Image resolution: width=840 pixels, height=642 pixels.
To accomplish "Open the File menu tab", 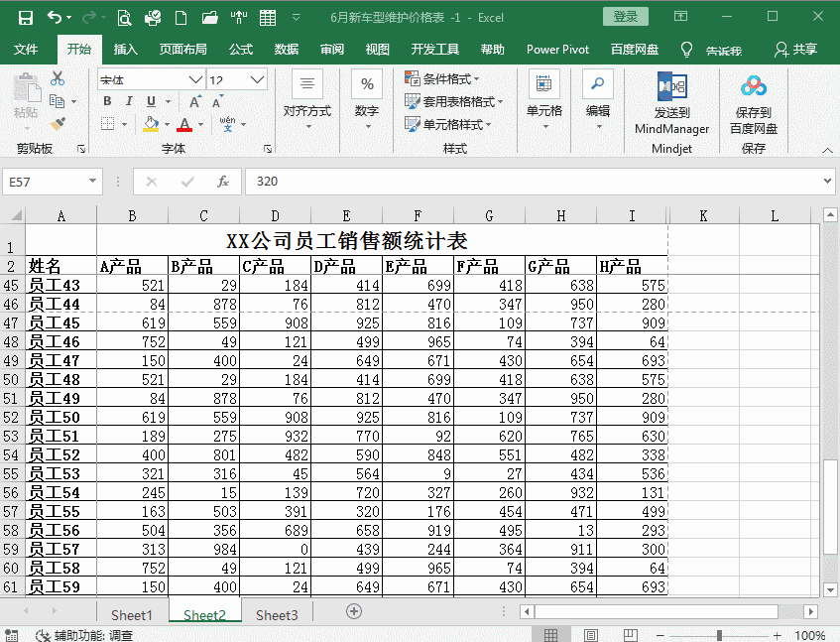I will click(x=25, y=50).
